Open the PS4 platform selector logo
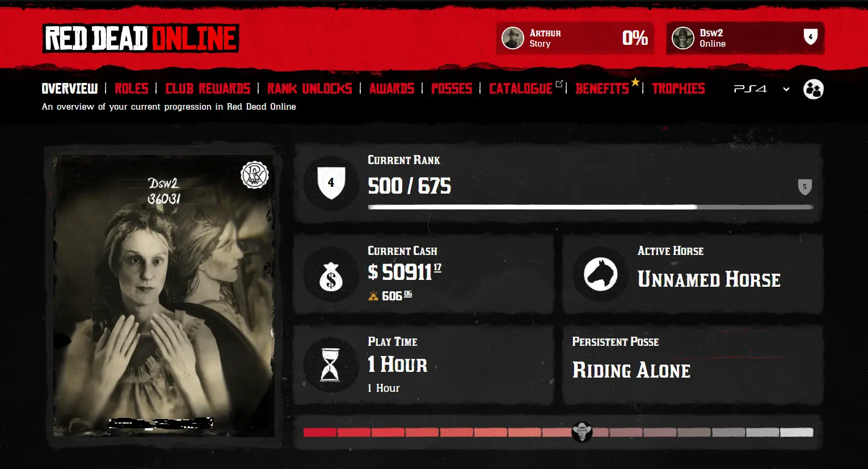Viewport: 868px width, 469px height. [x=750, y=89]
